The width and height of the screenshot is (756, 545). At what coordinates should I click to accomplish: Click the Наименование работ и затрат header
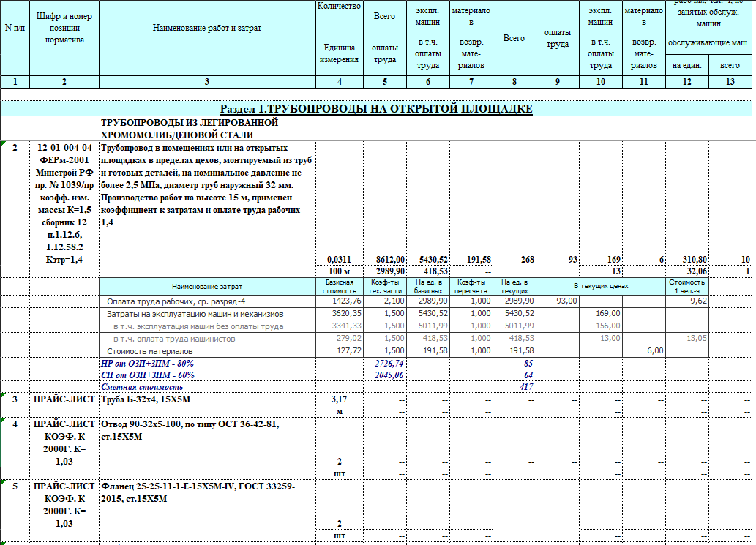pos(207,28)
